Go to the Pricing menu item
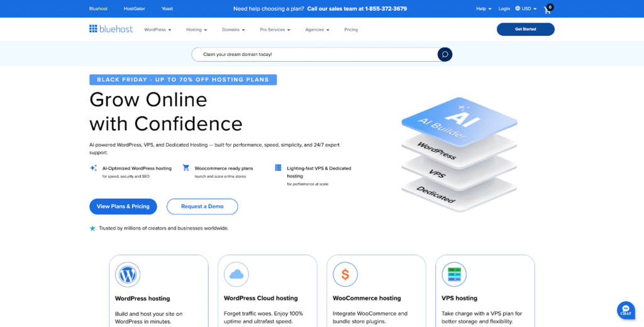 pyautogui.click(x=351, y=30)
